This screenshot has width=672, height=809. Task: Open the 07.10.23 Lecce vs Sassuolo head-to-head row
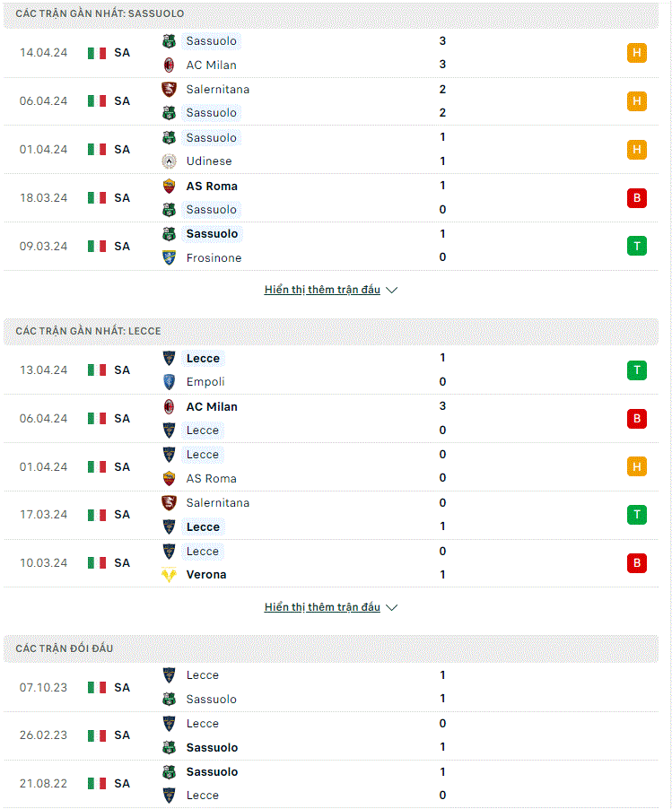331,687
